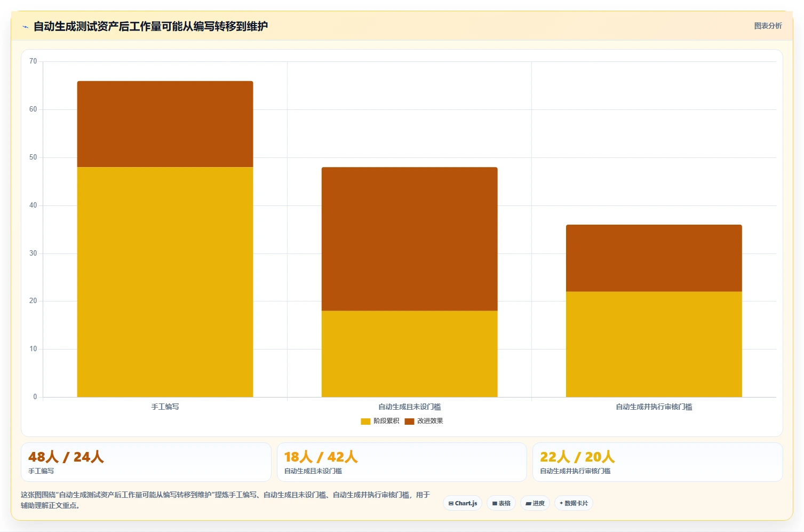
Task: Click the y-axis value 10
Action: pyautogui.click(x=33, y=349)
